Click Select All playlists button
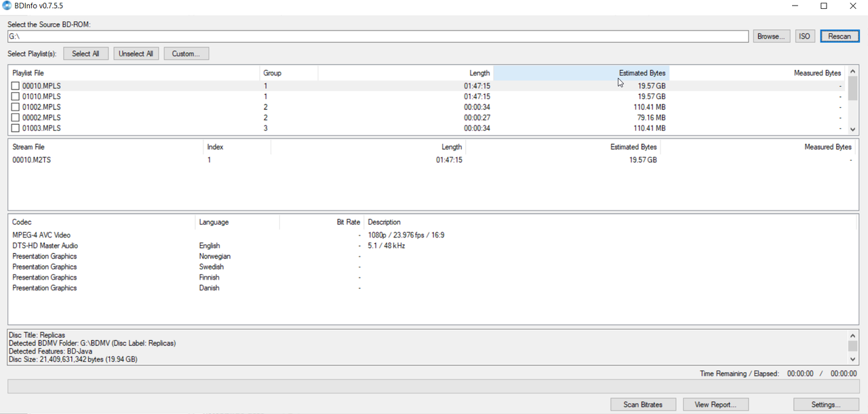Viewport: 868px width, 414px height. click(85, 54)
